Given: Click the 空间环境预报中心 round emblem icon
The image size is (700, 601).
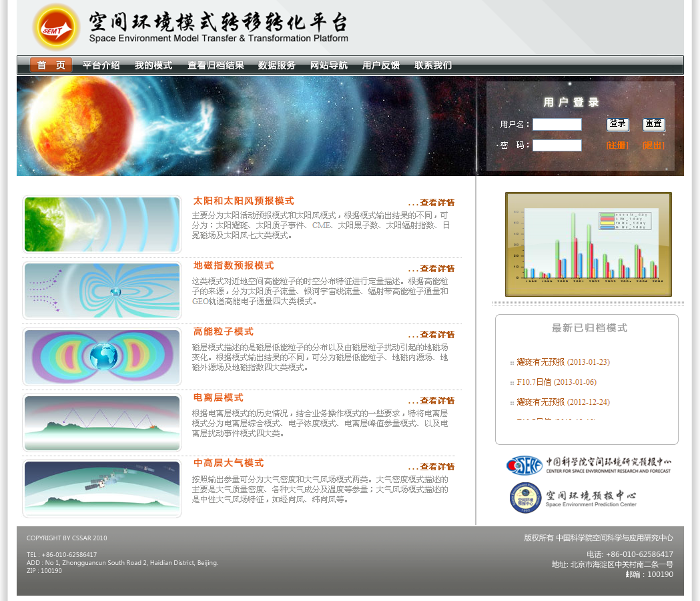Looking at the screenshot, I should (x=525, y=498).
